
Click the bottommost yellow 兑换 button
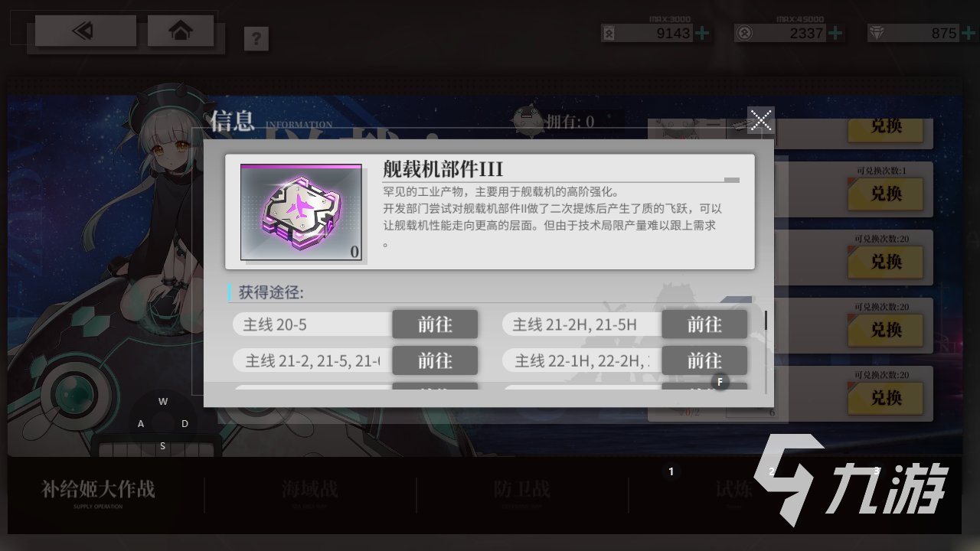click(886, 398)
